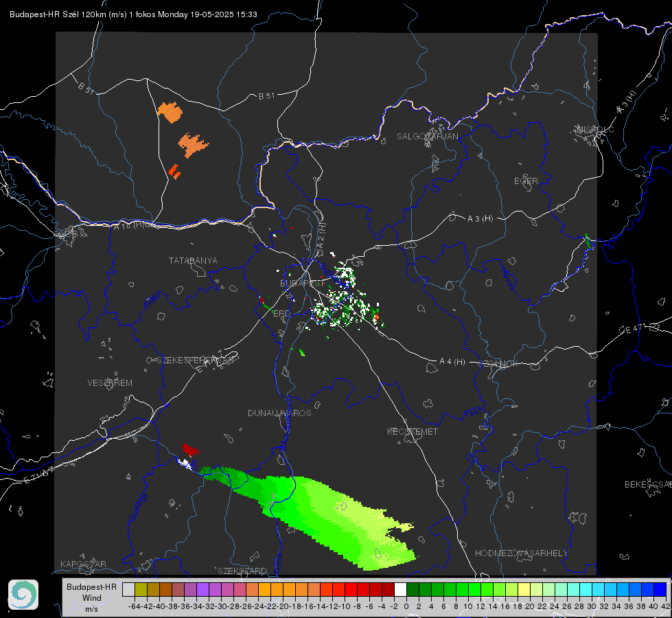Viewport: 672px width, 618px height.
Task: Click the light gray swatch starting the legend
Action: [x=128, y=589]
